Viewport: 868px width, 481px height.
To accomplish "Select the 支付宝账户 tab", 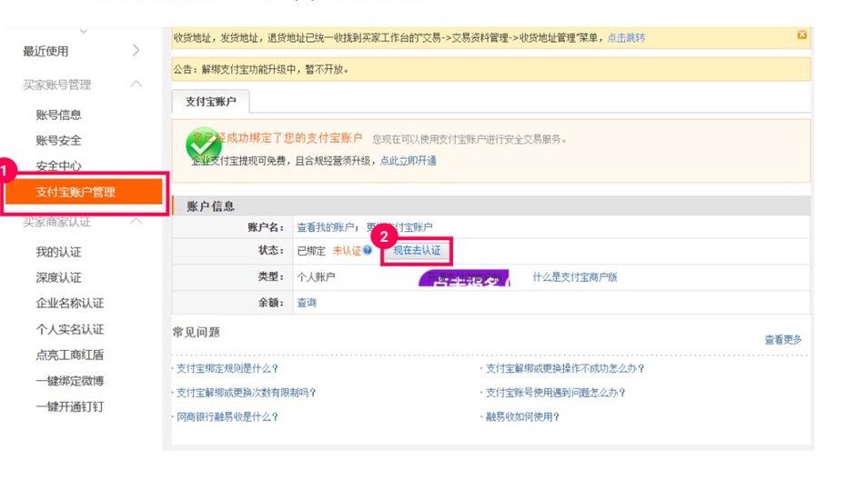I will tap(209, 102).
